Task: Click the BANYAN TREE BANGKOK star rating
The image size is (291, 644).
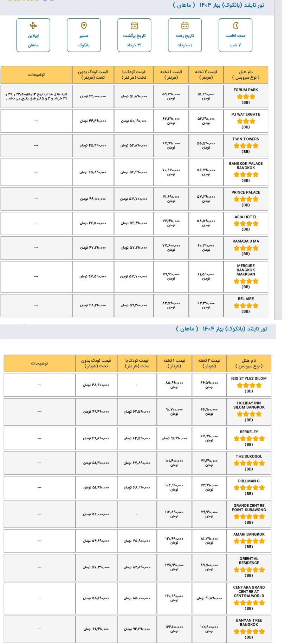Action: pyautogui.click(x=249, y=631)
